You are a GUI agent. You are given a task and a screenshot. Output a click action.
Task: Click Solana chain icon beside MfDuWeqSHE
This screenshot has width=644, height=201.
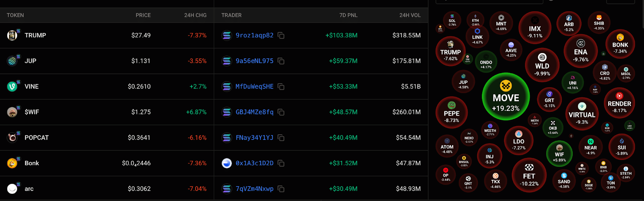tap(227, 86)
